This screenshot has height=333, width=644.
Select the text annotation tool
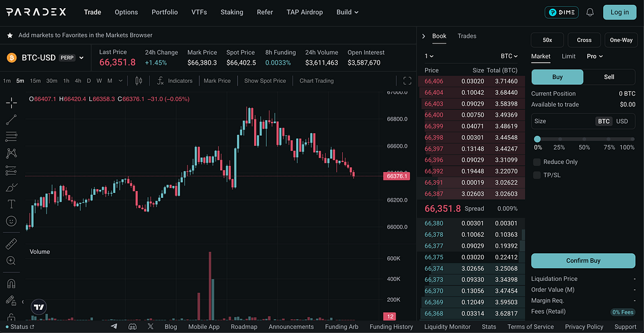pyautogui.click(x=11, y=204)
